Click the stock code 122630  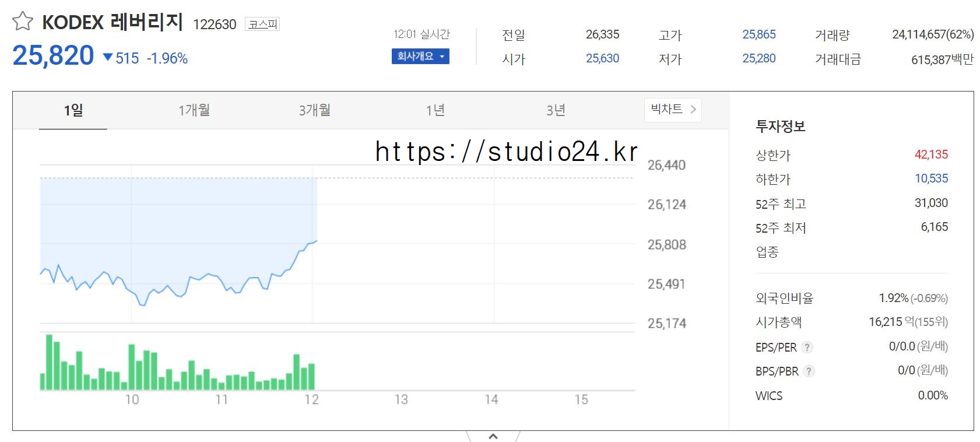[215, 24]
